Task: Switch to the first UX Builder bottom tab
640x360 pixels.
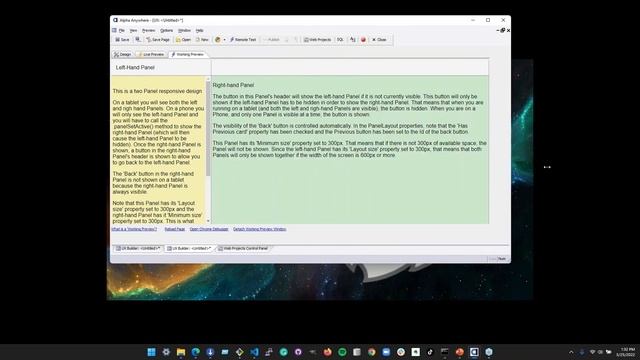Action: pos(138,248)
